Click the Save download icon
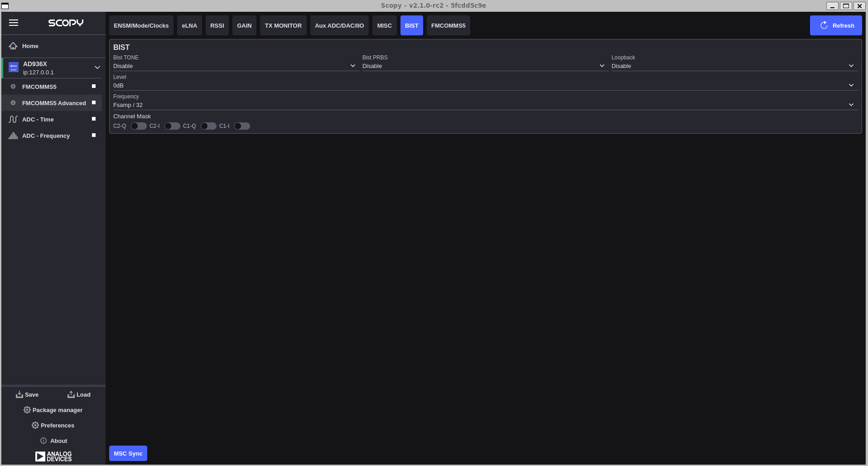The height and width of the screenshot is (466, 868). (x=19, y=394)
